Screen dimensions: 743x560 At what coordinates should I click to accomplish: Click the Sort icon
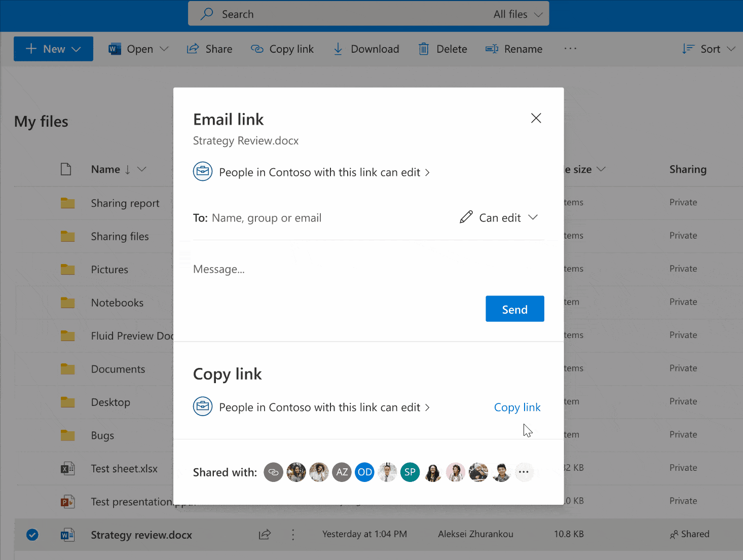tap(688, 49)
